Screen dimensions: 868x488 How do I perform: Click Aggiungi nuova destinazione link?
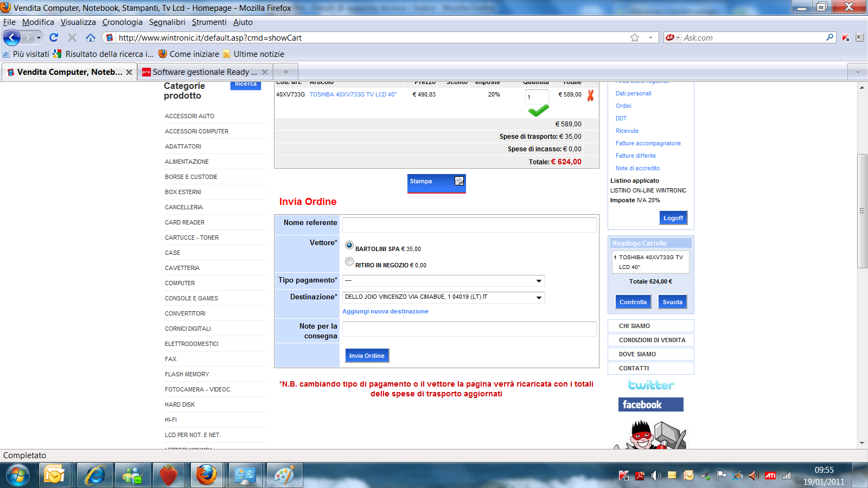pyautogui.click(x=385, y=311)
